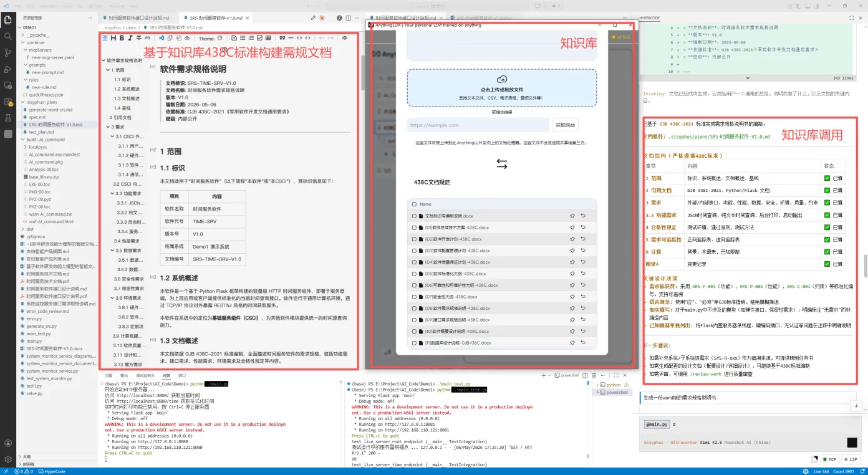
Task: Collapse the 3.3 功能需求 outline section
Action: pos(112,193)
